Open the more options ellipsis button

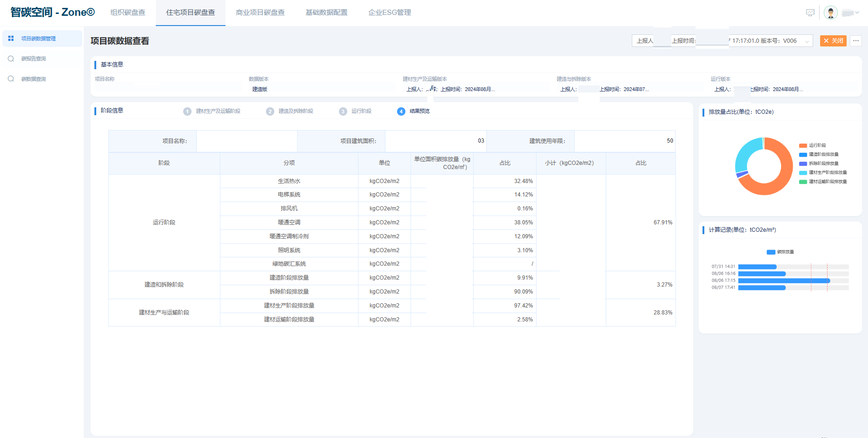[856, 41]
